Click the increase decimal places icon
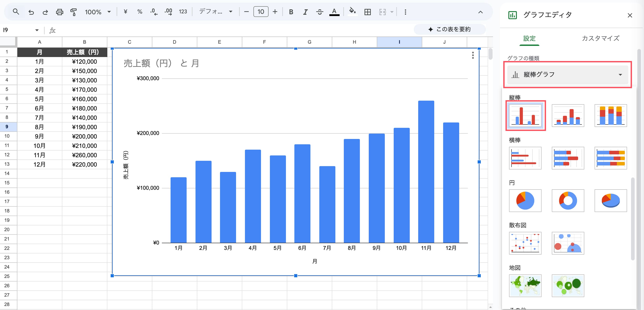The image size is (644, 310). (168, 12)
